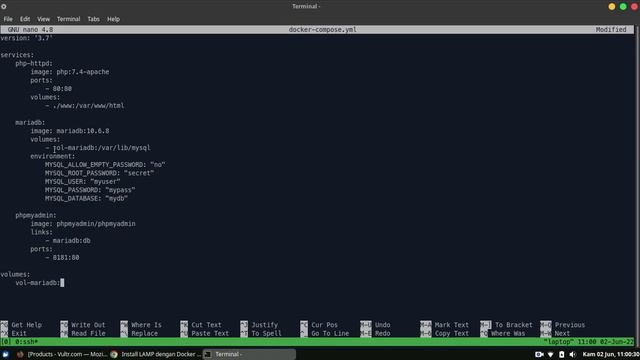Click the MYSQL_DATABASE "mydb" line

tap(87, 198)
